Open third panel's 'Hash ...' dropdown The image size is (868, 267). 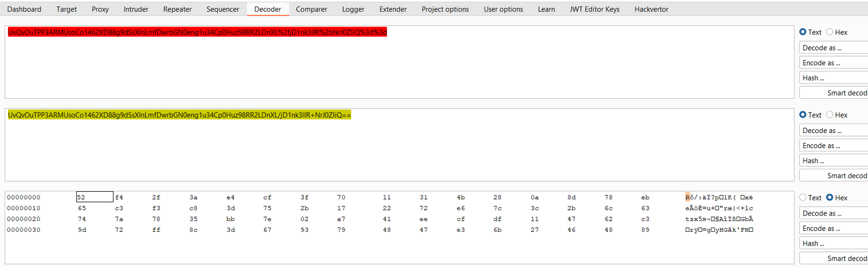[833, 243]
